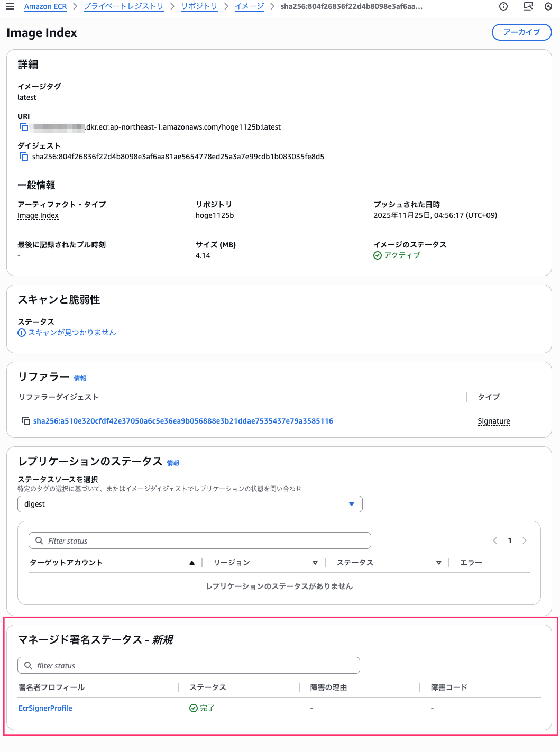Click the next page chevron in replication table
This screenshot has height=752, width=560.
pos(525,540)
